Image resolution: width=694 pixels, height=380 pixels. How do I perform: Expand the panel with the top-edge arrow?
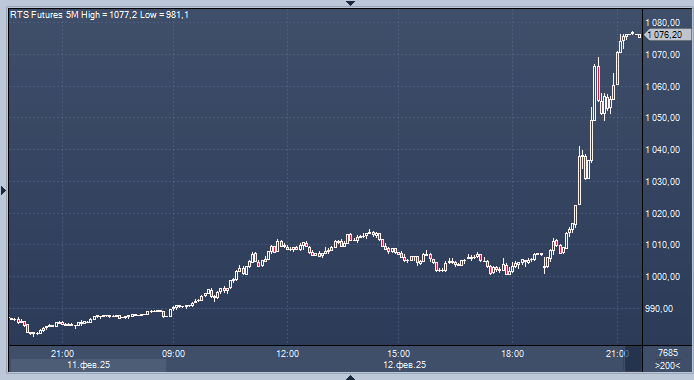tap(351, 3)
